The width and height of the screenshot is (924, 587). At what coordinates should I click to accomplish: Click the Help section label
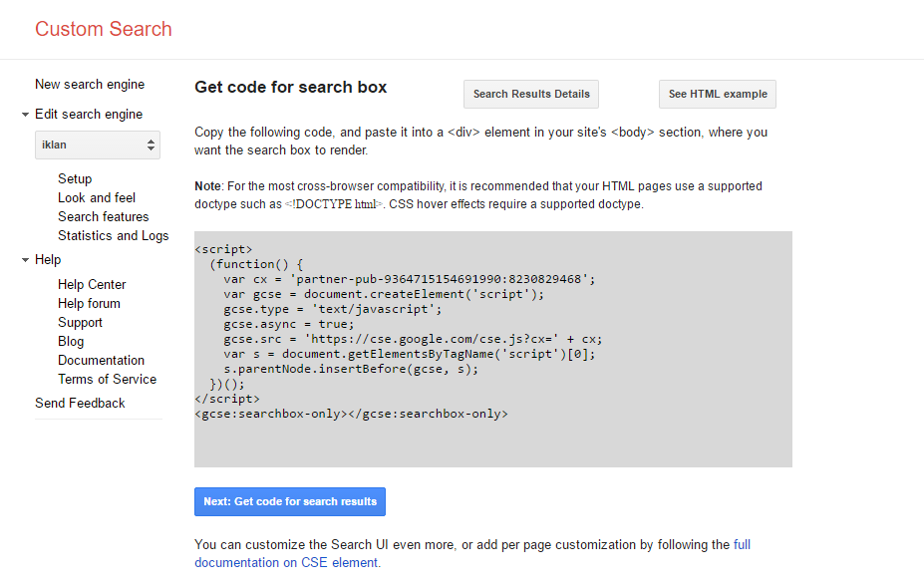(x=48, y=260)
